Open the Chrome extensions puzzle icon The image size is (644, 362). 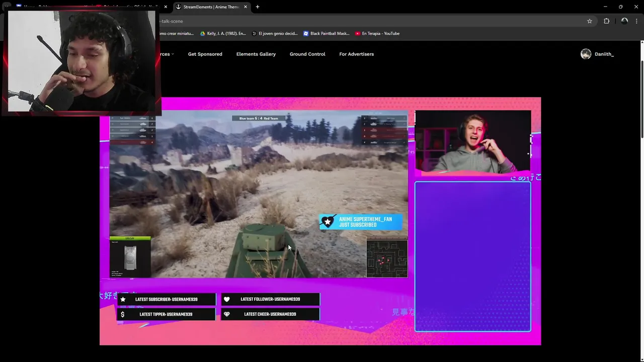click(606, 21)
